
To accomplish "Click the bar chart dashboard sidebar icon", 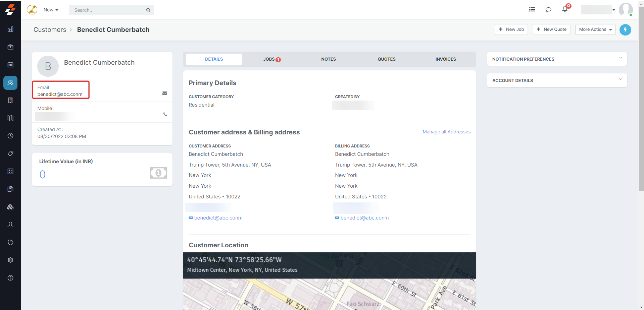I will point(10,29).
